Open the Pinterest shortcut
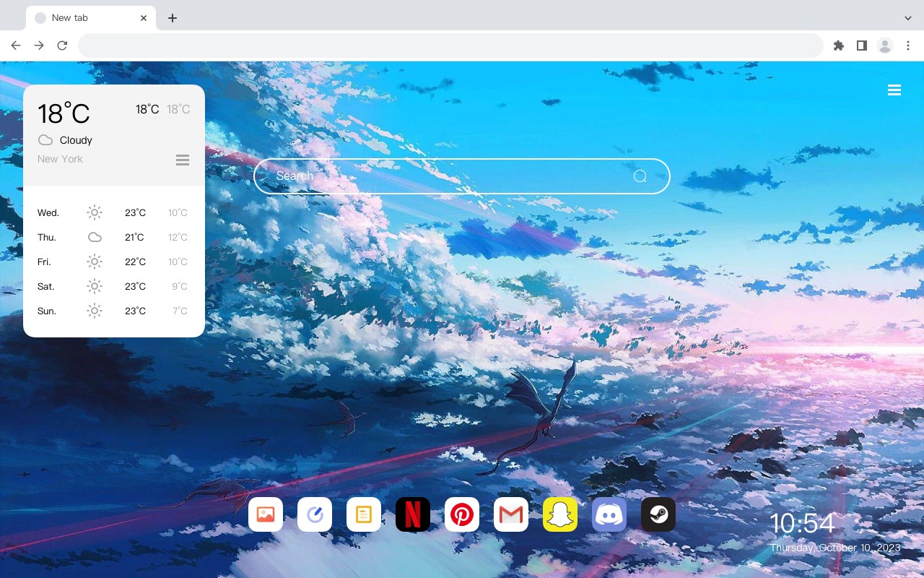This screenshot has width=924, height=578. (x=462, y=514)
